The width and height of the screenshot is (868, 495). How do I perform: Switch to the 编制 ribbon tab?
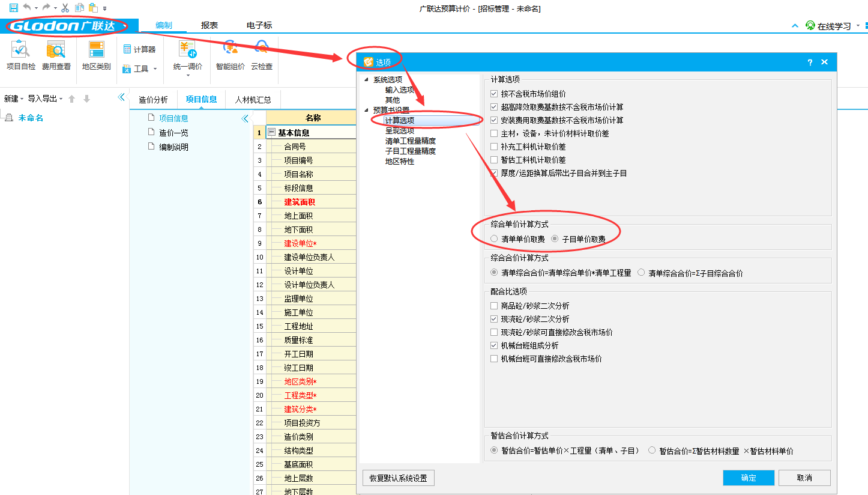[x=163, y=25]
